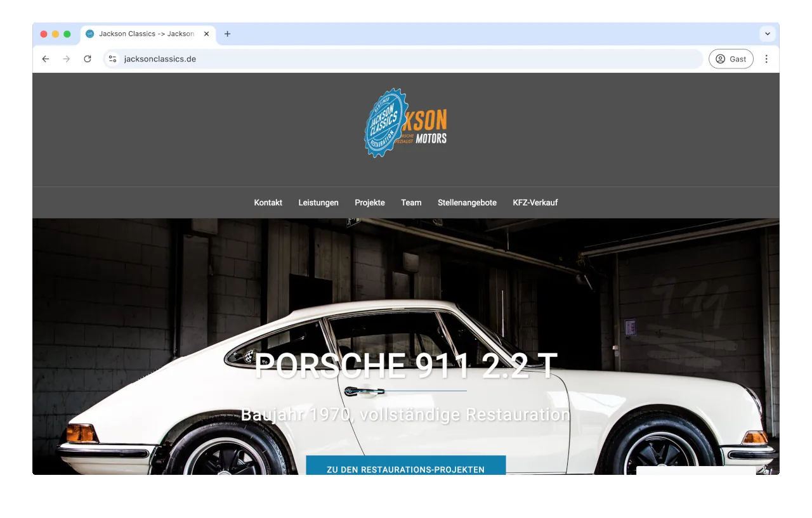Viewport: 812px width, 518px height.
Task: Open the Team page
Action: tap(411, 203)
